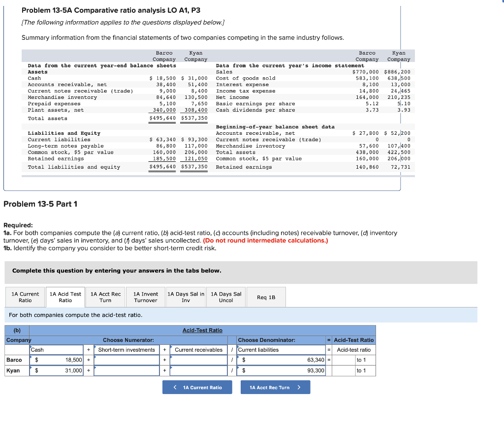Switch to the 1A Current Ratio tab
Screen dimensions: 504x429
click(25, 297)
